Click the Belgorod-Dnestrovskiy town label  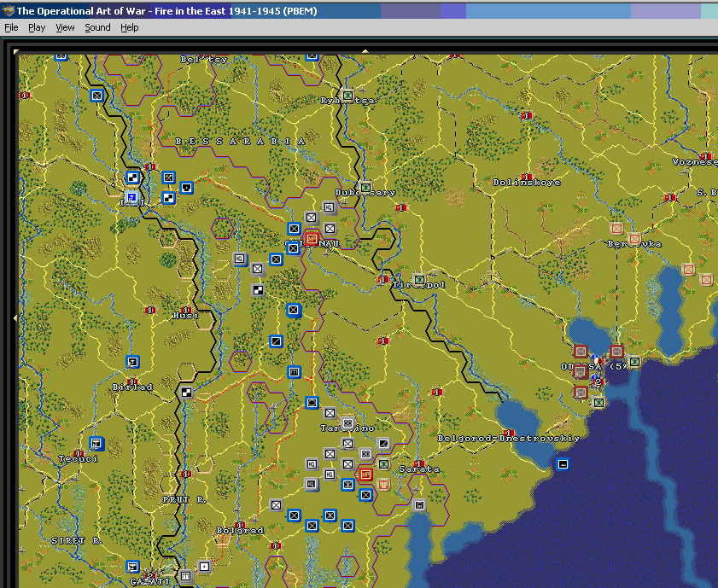pyautogui.click(x=508, y=439)
